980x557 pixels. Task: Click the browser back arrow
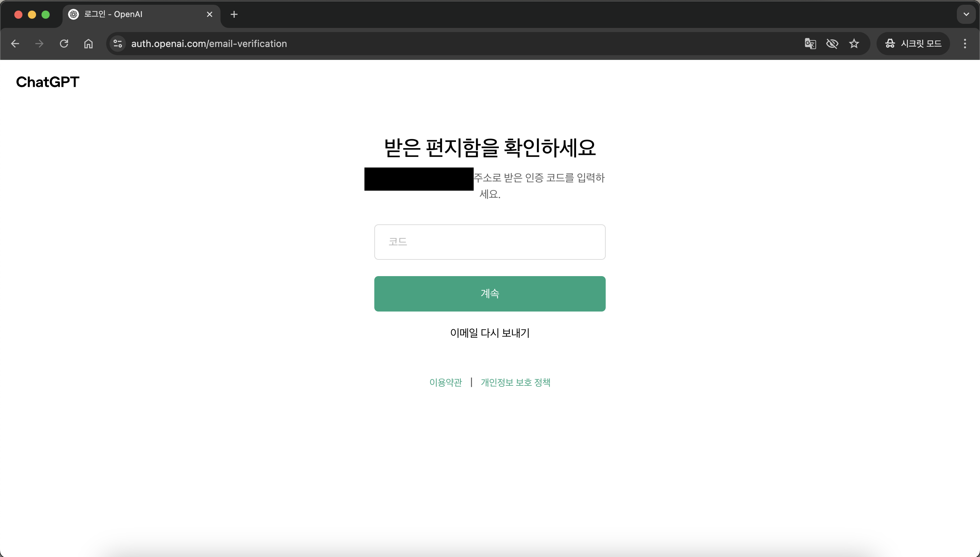pos(15,44)
